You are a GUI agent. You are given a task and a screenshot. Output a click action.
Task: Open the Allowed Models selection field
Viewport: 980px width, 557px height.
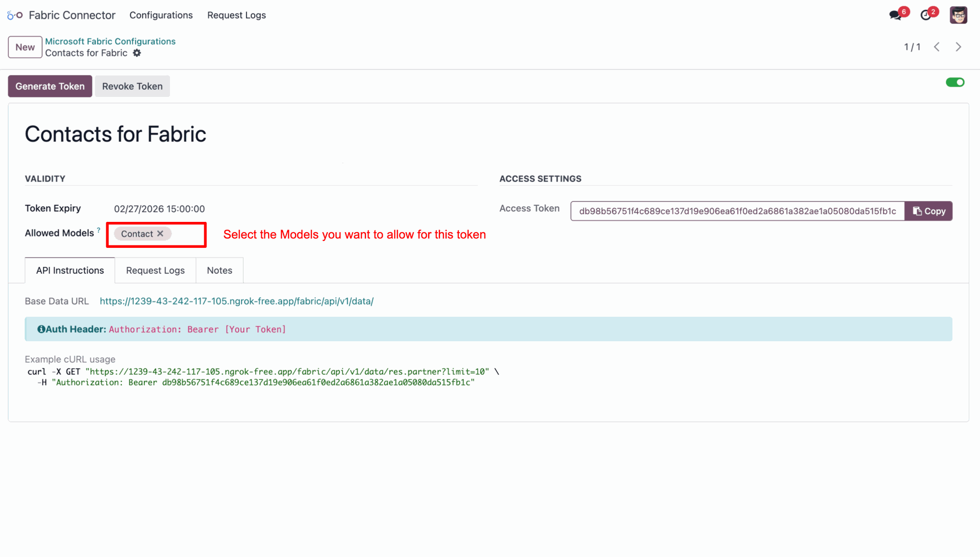tap(186, 234)
